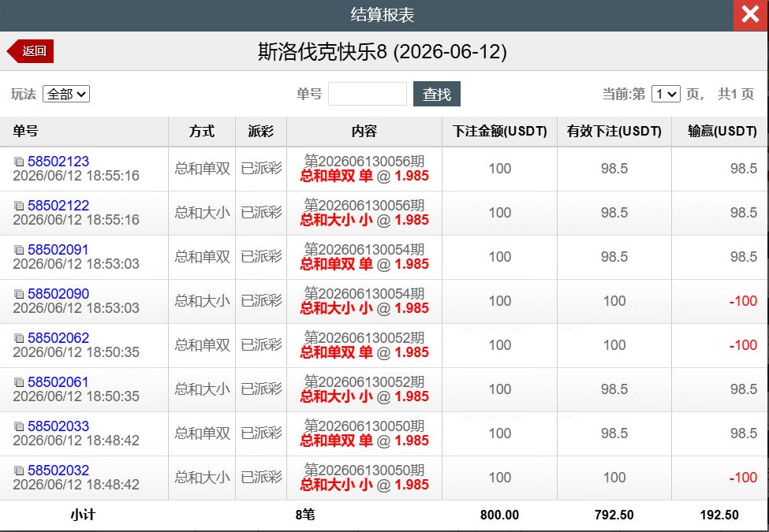Click the timestamp 2026/06/12 18:53:03 under order 58502091
Screen dimensions: 769x532
click(x=76, y=264)
